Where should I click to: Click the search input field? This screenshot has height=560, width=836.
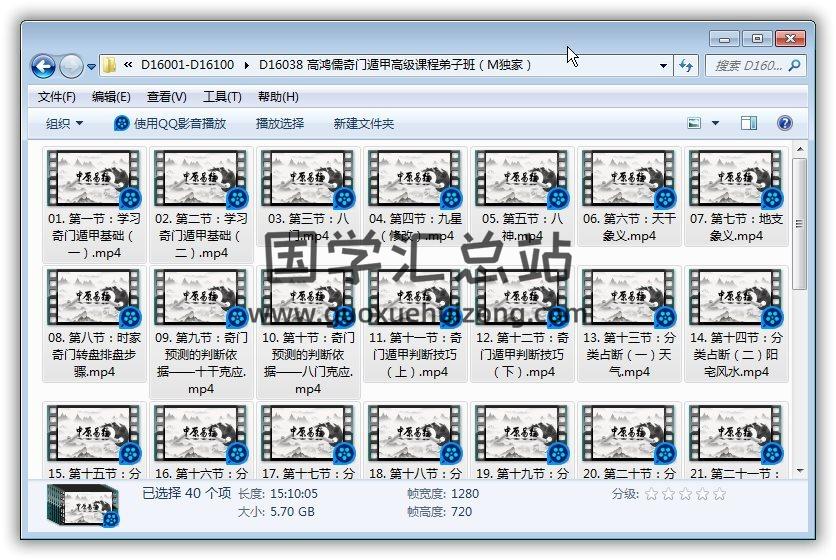point(748,66)
